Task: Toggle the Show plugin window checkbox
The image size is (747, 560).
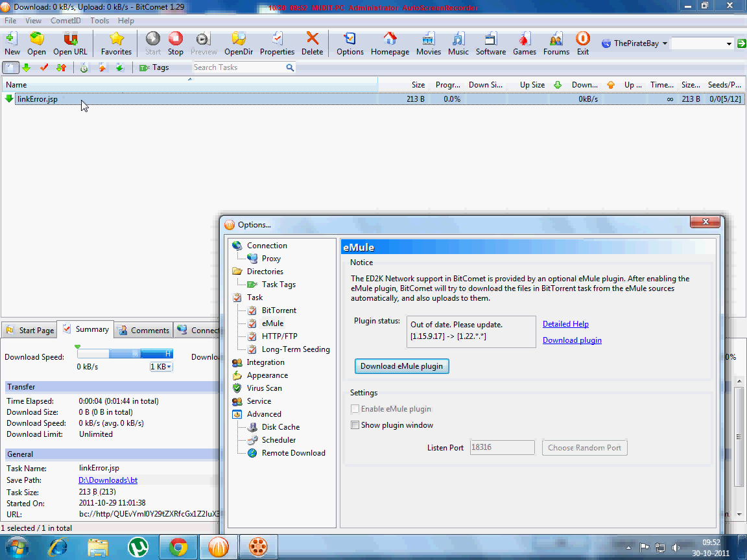Action: 355,425
